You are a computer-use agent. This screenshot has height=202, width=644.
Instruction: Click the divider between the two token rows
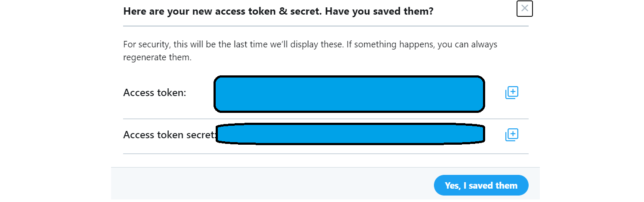tap(325, 119)
